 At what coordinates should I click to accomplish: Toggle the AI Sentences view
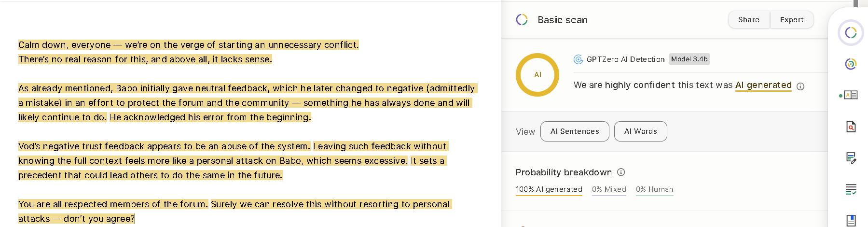575,131
